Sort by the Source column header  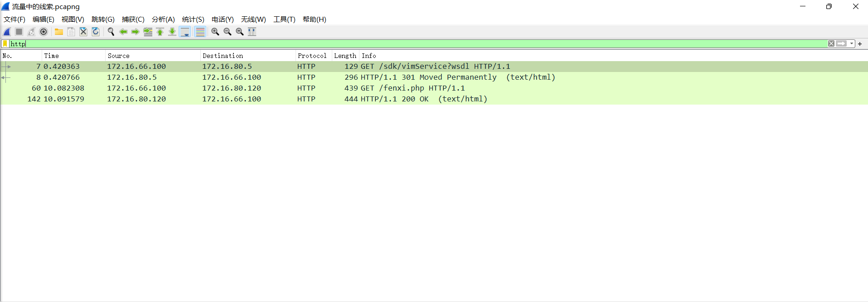pos(153,56)
